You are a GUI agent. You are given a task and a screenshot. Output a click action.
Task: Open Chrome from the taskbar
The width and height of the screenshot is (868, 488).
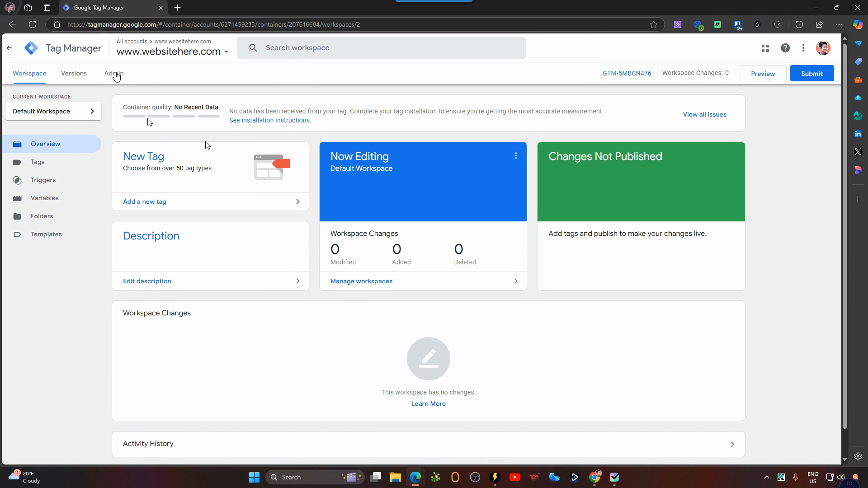click(x=594, y=477)
